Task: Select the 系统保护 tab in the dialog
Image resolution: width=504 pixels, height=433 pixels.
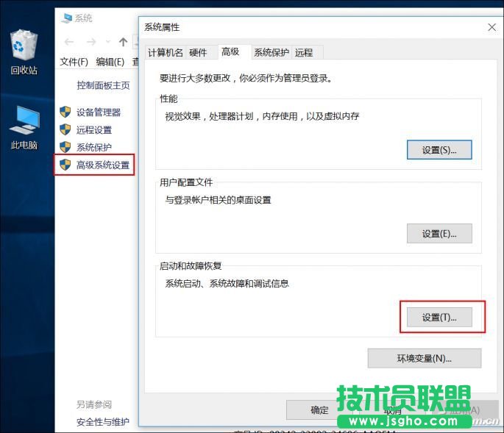Action: [x=271, y=52]
